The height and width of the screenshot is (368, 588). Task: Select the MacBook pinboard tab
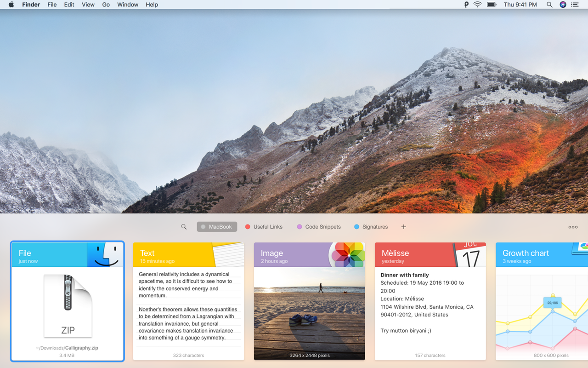(x=217, y=227)
